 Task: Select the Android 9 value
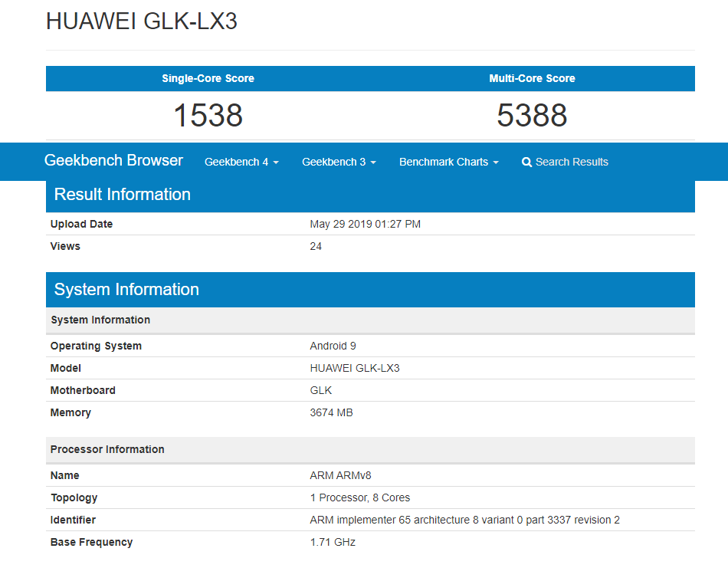pyautogui.click(x=333, y=346)
